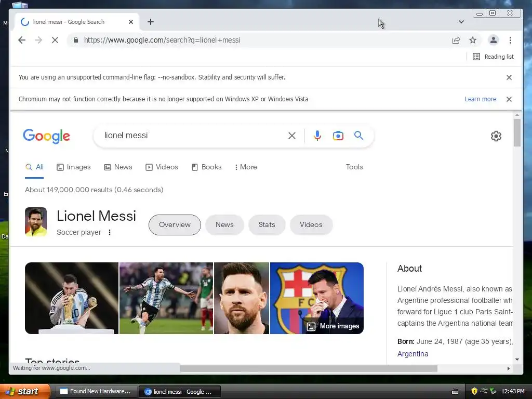Click the vertical scrollbar down arrow
Screen dimensions: 532x399
tap(517, 360)
